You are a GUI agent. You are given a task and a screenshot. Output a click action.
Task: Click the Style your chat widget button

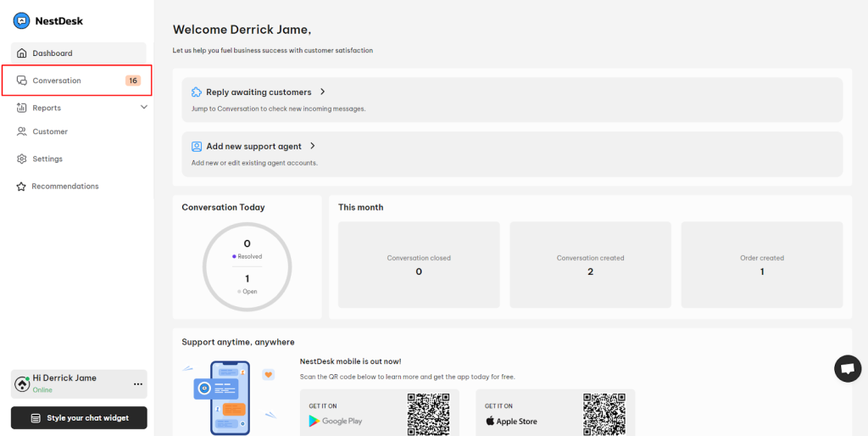click(79, 417)
